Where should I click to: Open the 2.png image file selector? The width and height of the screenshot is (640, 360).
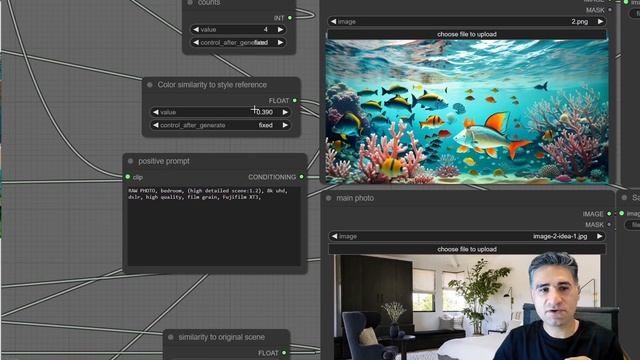pyautogui.click(x=467, y=21)
